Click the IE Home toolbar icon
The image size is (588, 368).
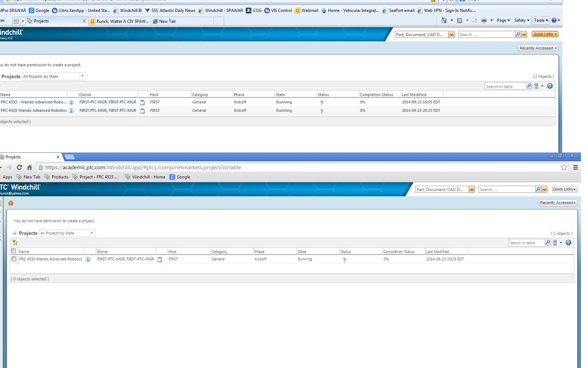click(x=444, y=20)
